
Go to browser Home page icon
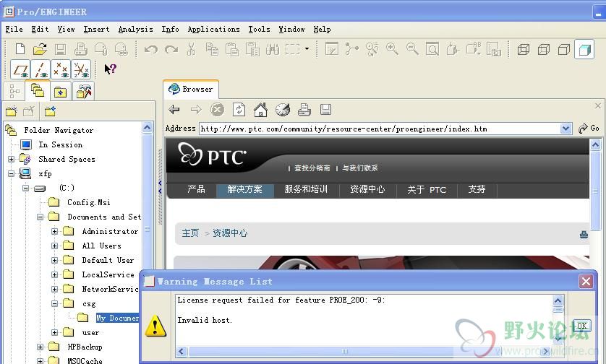(x=260, y=110)
